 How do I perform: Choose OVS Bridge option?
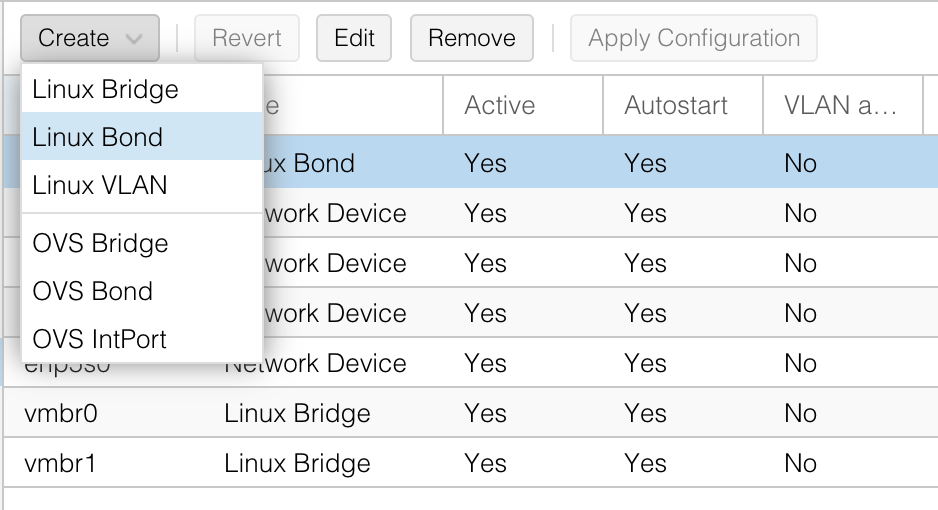pyautogui.click(x=142, y=243)
